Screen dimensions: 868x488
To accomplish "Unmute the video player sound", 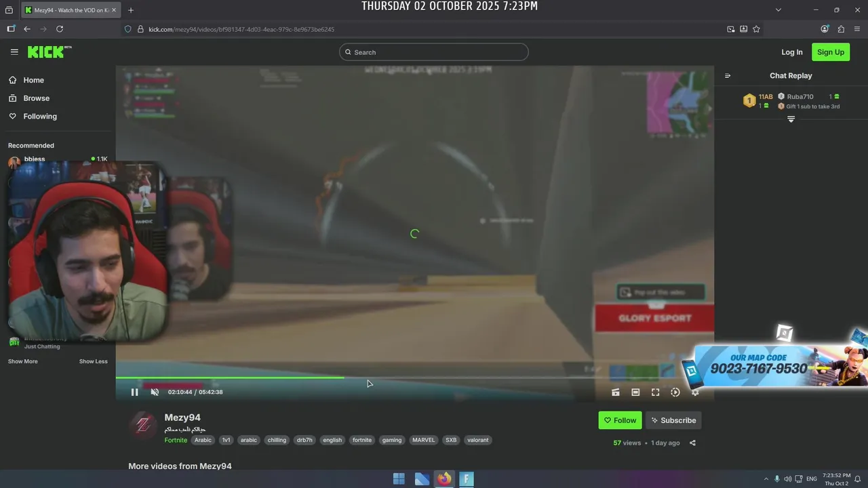I will 155,392.
